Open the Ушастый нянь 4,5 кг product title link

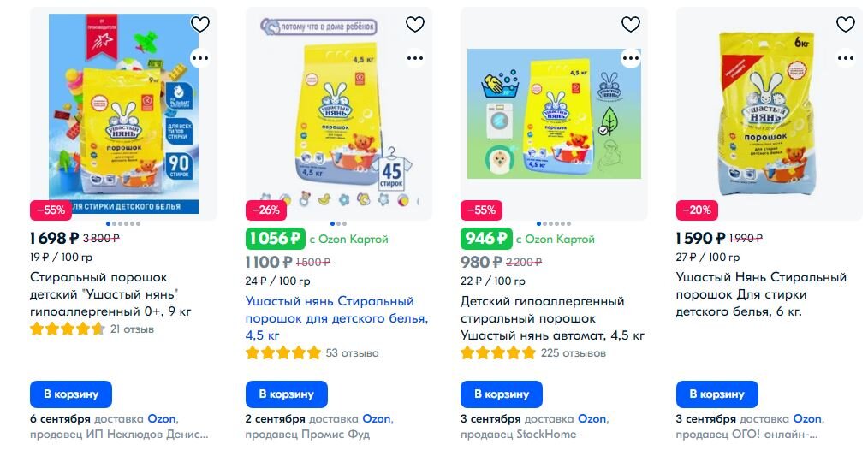coord(336,318)
